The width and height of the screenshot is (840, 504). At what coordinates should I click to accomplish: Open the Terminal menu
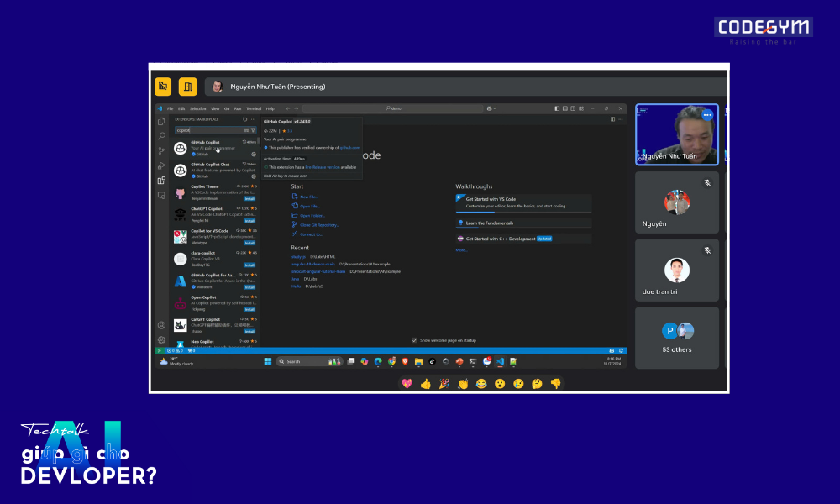click(x=254, y=108)
